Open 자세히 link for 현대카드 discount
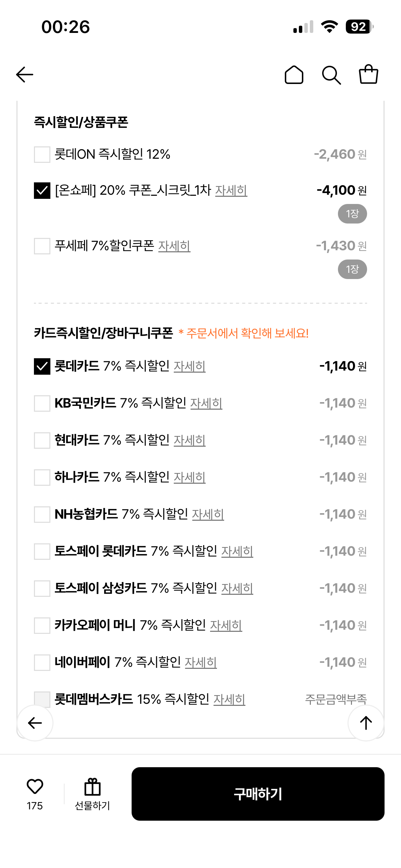 190,440
